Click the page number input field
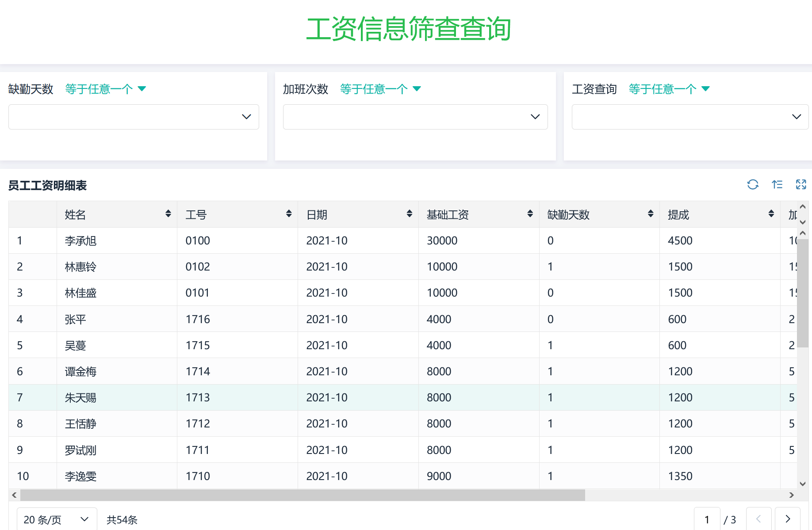This screenshot has width=812, height=530. pos(707,519)
